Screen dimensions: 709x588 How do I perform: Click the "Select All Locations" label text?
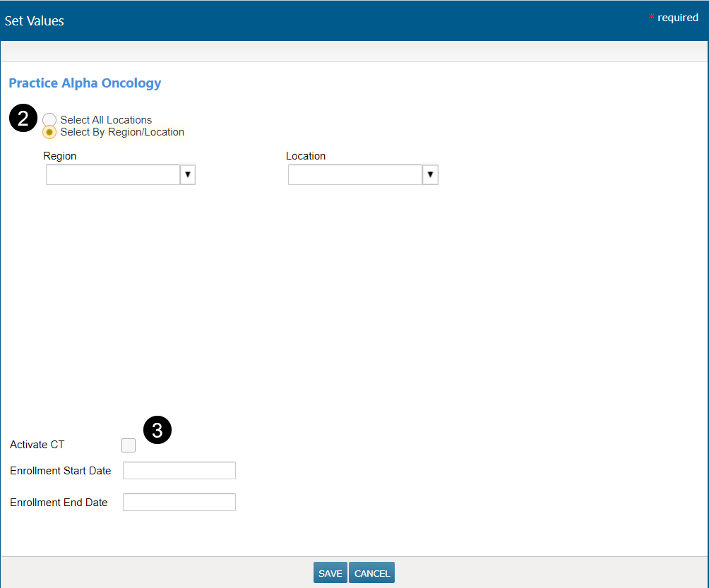pos(106,120)
